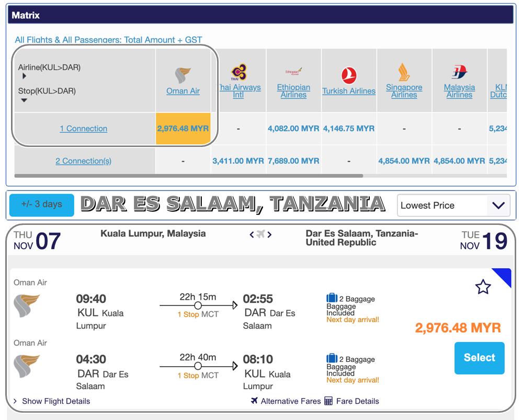Viewport: 523px width, 420px height.
Task: Click the TUE NOV 19 return date
Action: (484, 241)
